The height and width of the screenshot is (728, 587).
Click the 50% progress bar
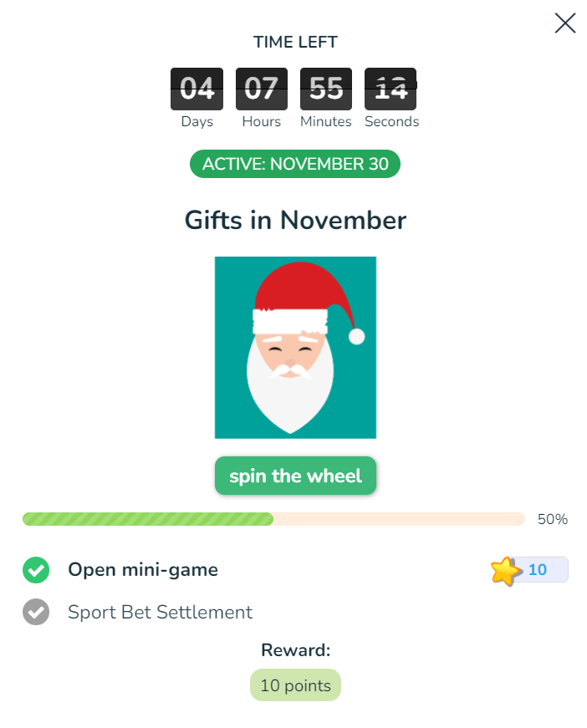273,519
